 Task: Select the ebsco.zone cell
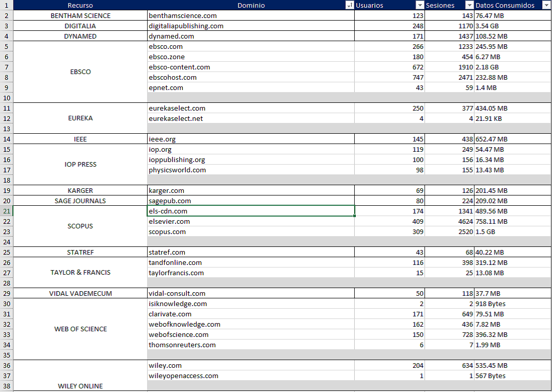[x=251, y=57]
